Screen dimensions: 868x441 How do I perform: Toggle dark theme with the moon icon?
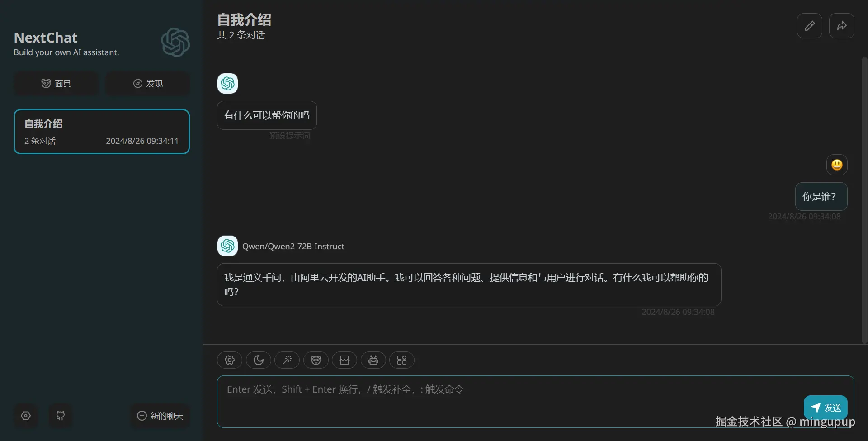[259, 360]
